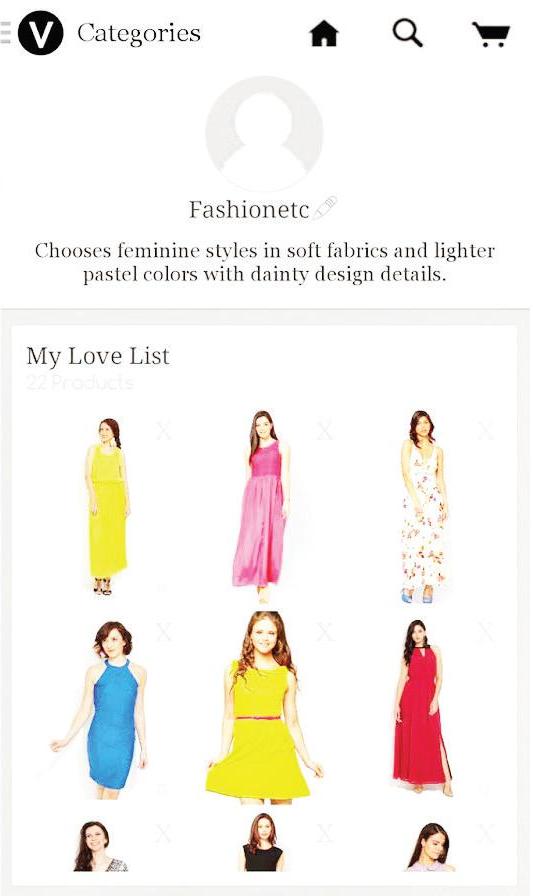This screenshot has width=533, height=896.
Task: Open search with the magnifier icon
Action: pyautogui.click(x=407, y=33)
